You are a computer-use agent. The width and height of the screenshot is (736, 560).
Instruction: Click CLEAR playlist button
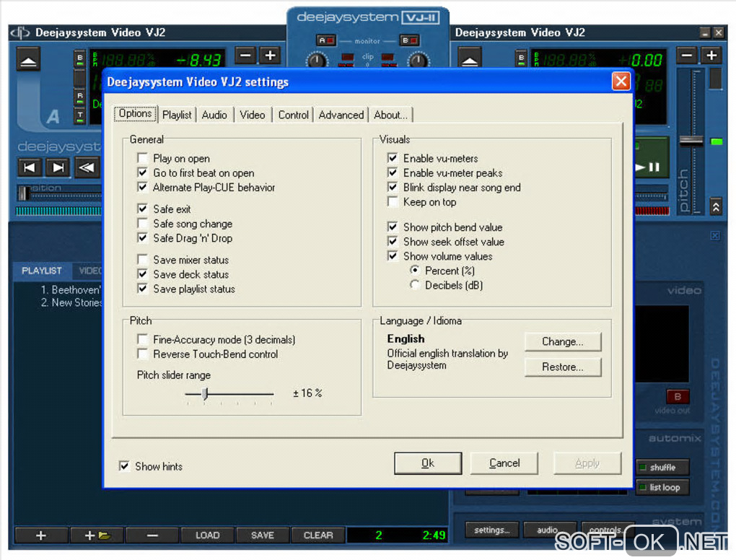(318, 535)
